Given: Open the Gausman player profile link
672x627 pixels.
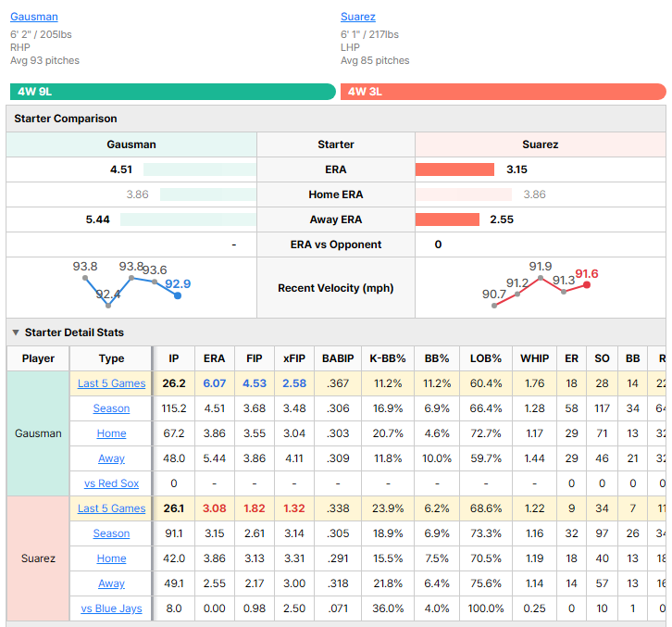Looking at the screenshot, I should (34, 17).
